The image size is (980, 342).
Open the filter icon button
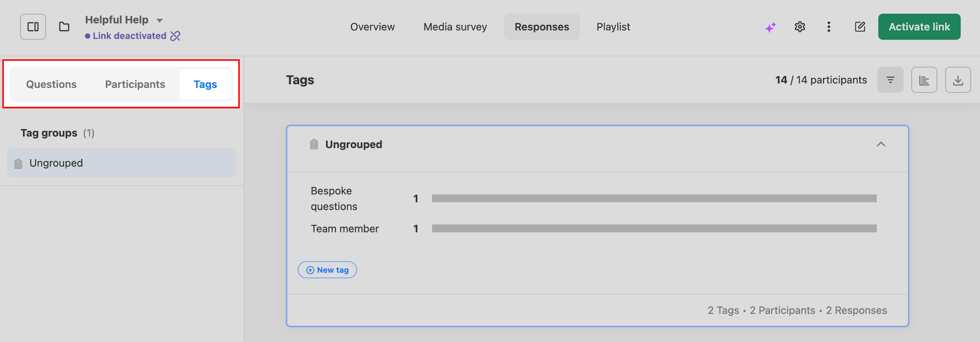(x=890, y=80)
